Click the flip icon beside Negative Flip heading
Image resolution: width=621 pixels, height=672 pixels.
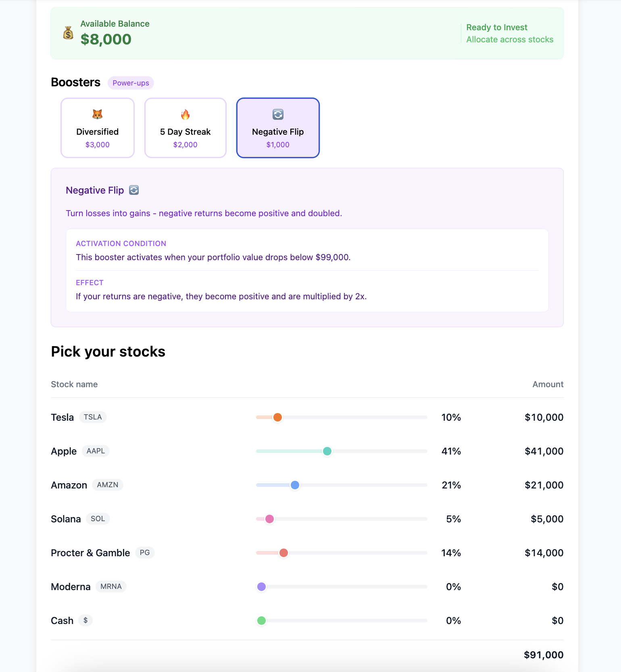134,190
